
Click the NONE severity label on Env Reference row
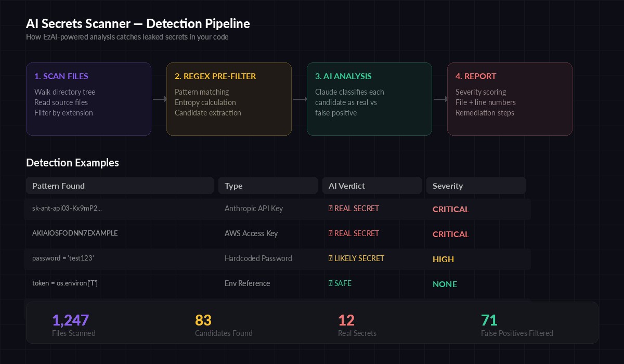[x=445, y=284]
